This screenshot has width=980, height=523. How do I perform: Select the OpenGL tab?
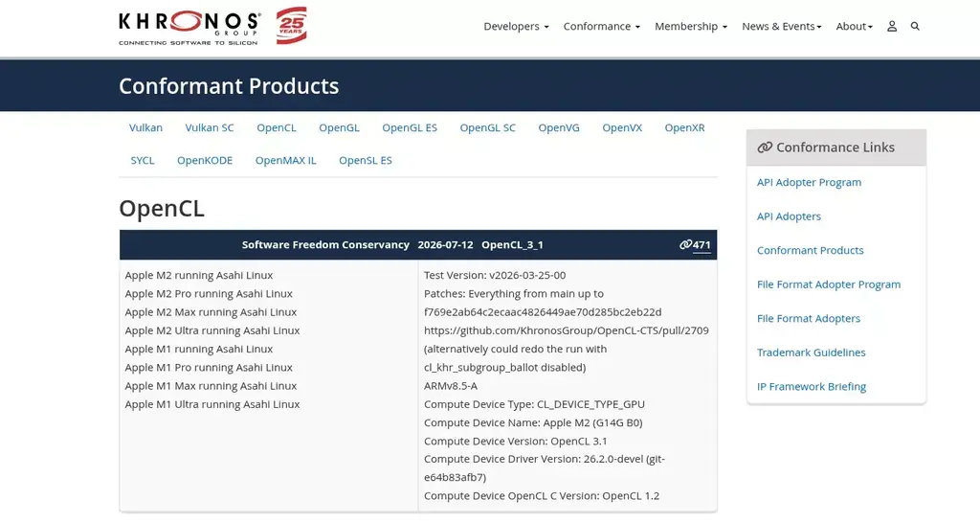click(340, 127)
